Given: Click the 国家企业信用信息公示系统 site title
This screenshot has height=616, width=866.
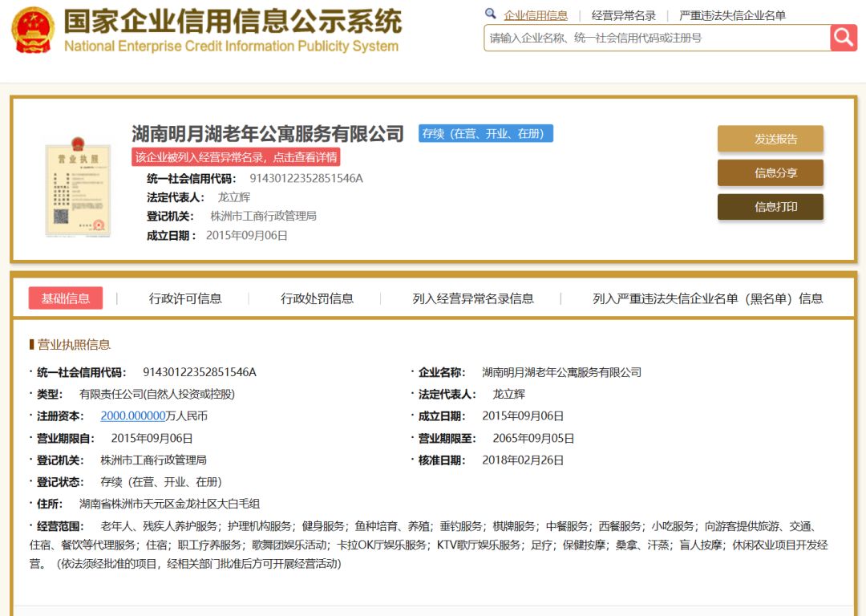Looking at the screenshot, I should 232,22.
